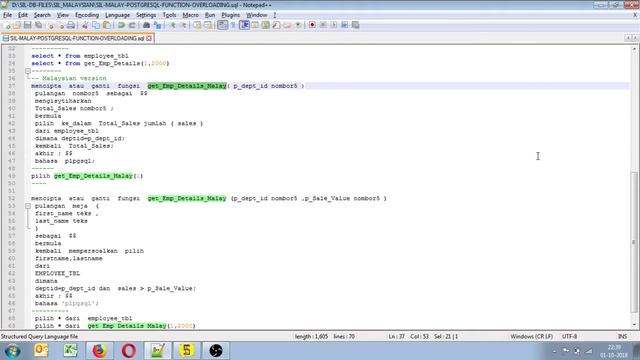Screen dimensions: 640x360
Task: Collapse fold marker at line 53
Action: tap(28, 206)
